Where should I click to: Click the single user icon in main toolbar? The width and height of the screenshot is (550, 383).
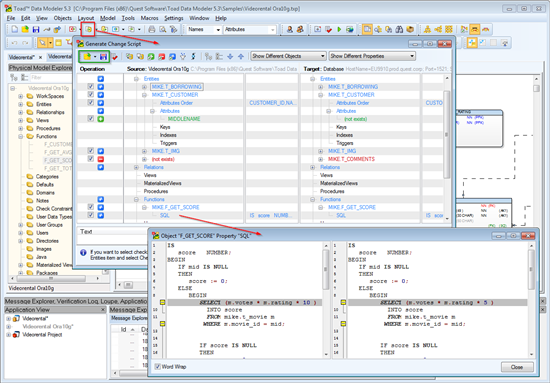[290, 29]
